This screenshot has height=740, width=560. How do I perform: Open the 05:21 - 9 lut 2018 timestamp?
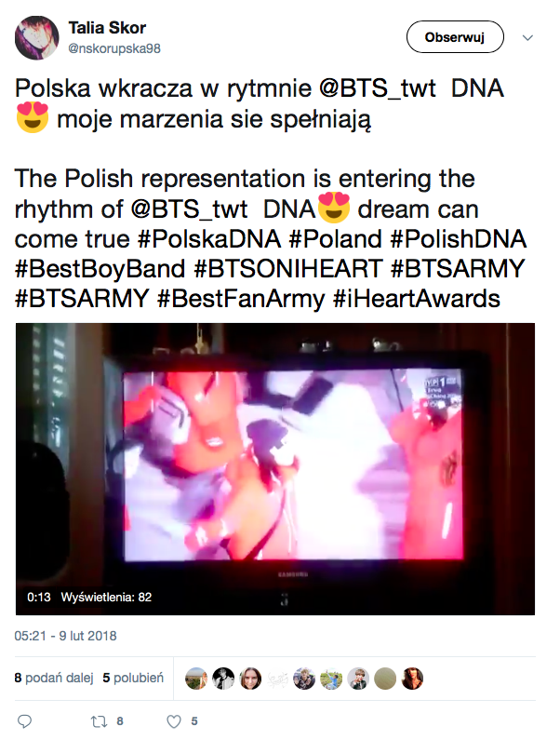(x=65, y=636)
